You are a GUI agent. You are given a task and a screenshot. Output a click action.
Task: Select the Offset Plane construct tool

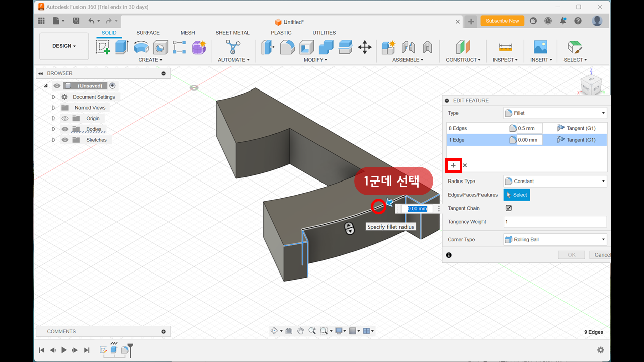click(463, 47)
